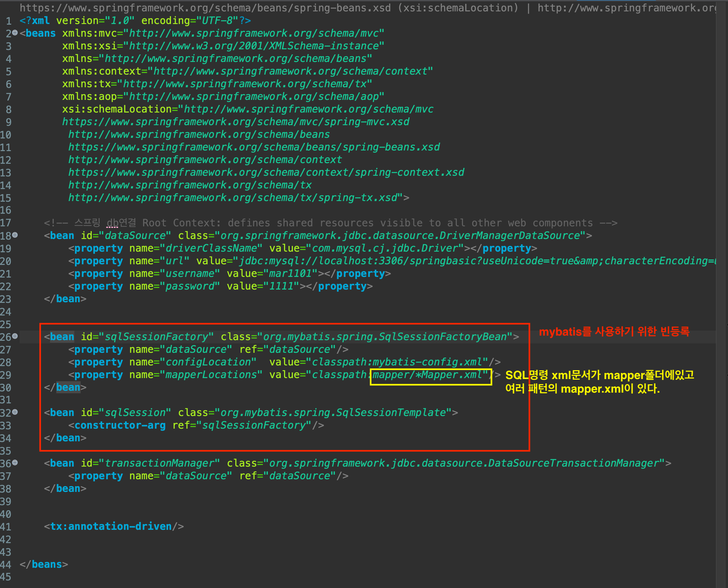
Task: Click the mapper/*Mapper.xml highlighted value
Action: point(428,375)
